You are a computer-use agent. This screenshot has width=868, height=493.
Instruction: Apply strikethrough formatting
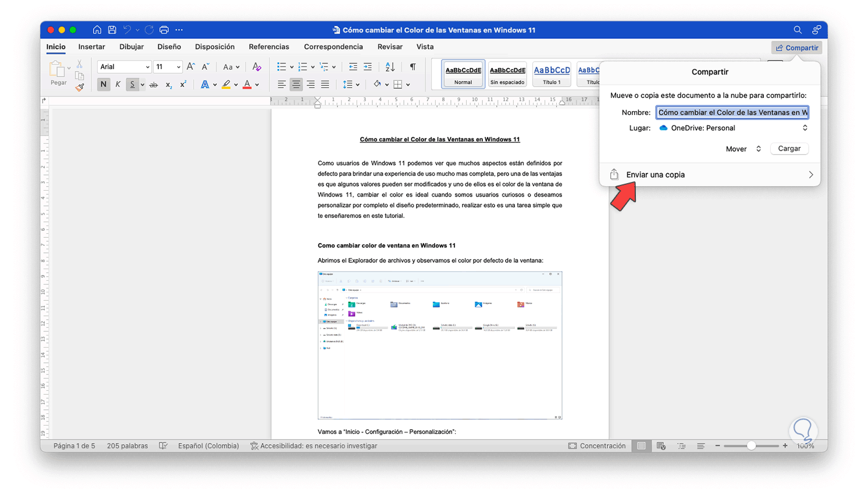pyautogui.click(x=154, y=85)
